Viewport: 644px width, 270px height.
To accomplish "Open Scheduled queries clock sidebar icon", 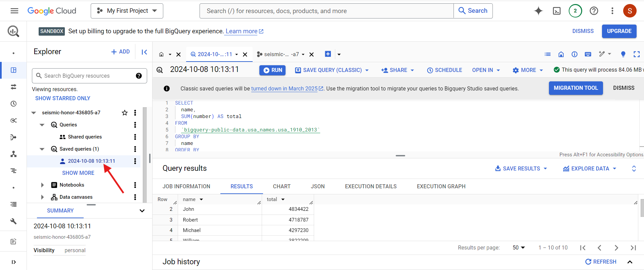I will pyautogui.click(x=13, y=104).
